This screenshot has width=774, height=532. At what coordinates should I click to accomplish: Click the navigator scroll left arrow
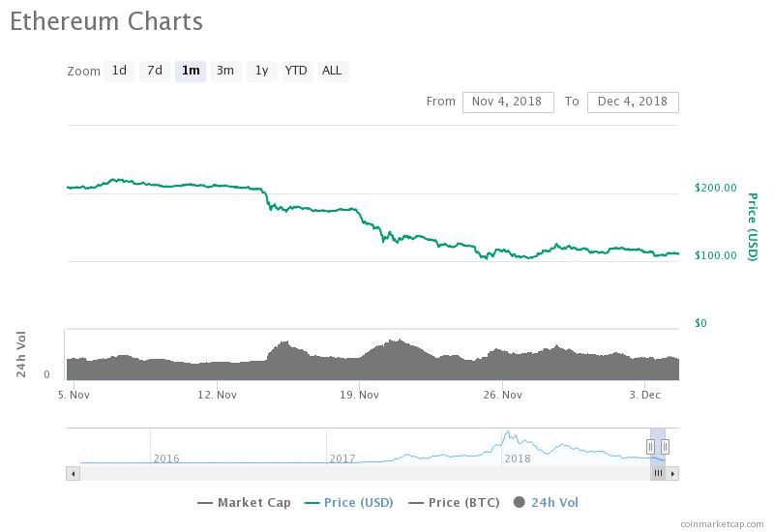pyautogui.click(x=74, y=473)
